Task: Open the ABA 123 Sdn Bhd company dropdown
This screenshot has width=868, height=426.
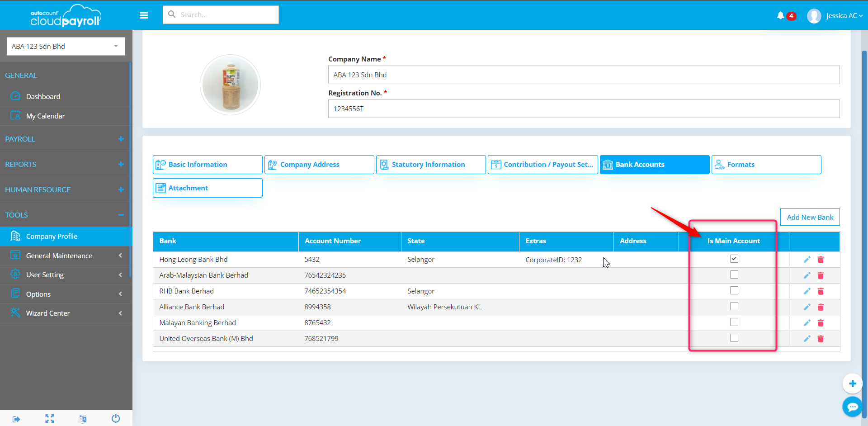Action: [66, 46]
